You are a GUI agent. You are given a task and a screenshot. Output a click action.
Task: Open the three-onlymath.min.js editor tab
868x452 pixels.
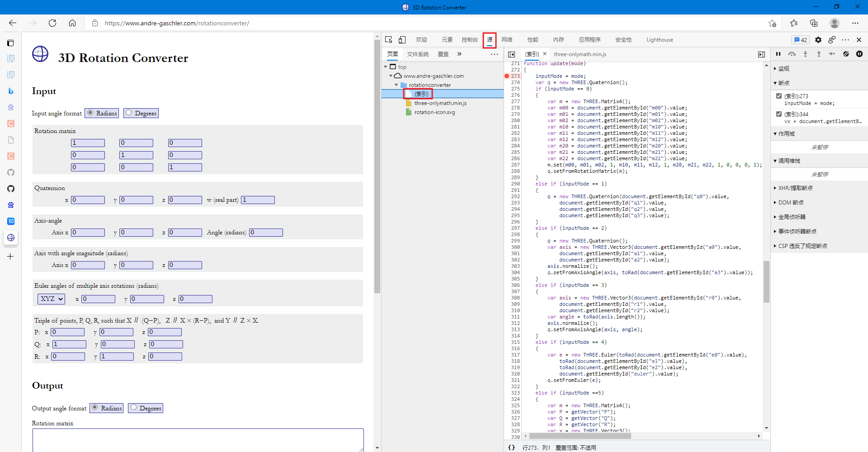580,54
